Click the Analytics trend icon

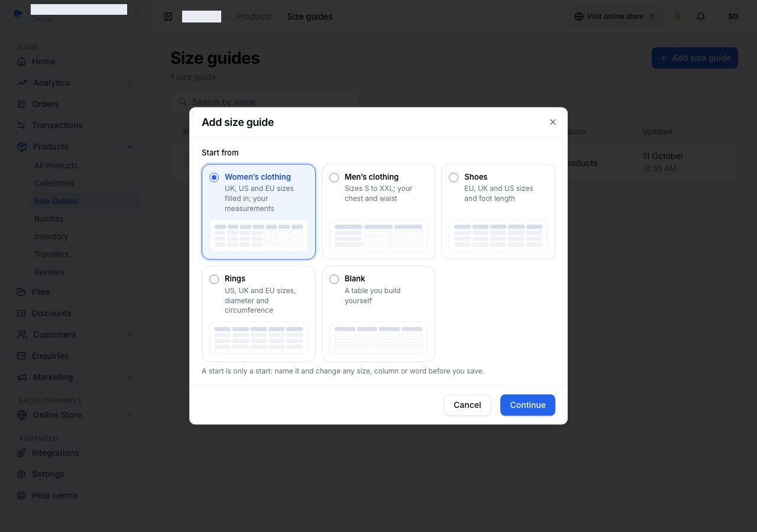(x=22, y=83)
